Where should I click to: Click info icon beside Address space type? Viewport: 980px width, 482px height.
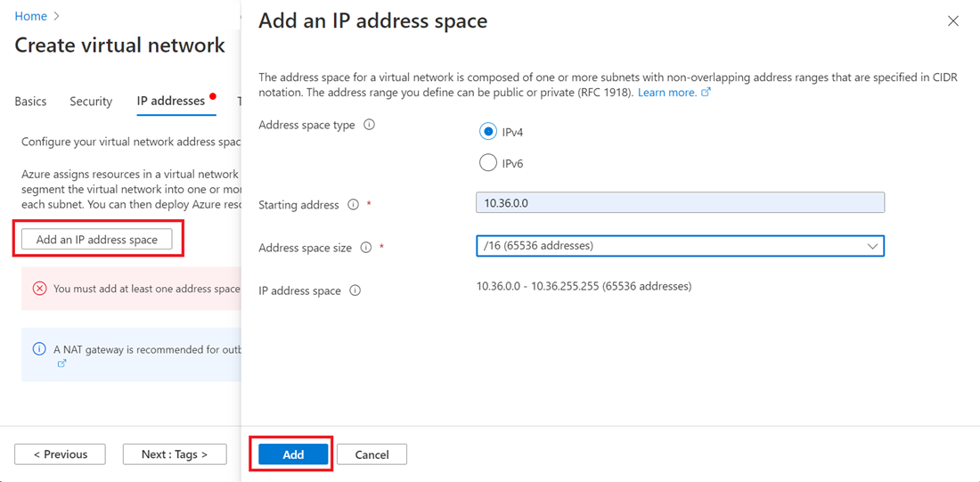pyautogui.click(x=369, y=126)
